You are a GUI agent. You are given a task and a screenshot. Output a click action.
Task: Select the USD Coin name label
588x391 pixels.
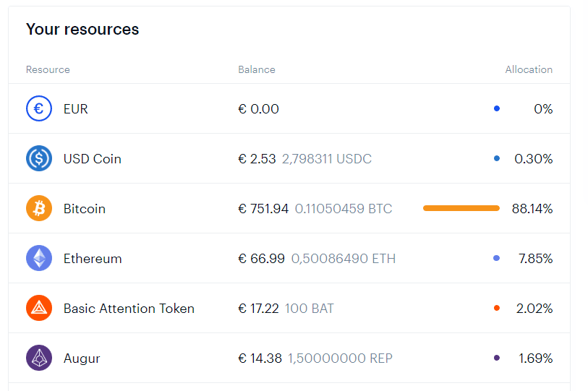pyautogui.click(x=93, y=159)
